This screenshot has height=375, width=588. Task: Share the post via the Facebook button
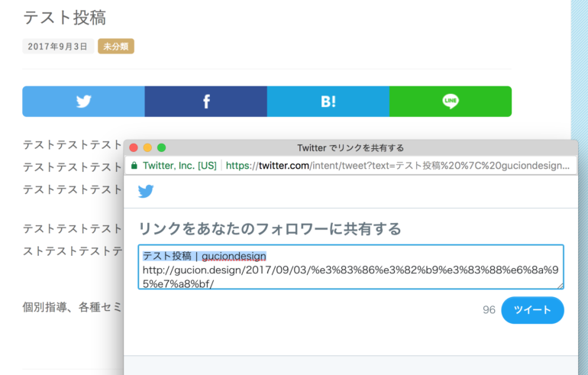coord(205,102)
